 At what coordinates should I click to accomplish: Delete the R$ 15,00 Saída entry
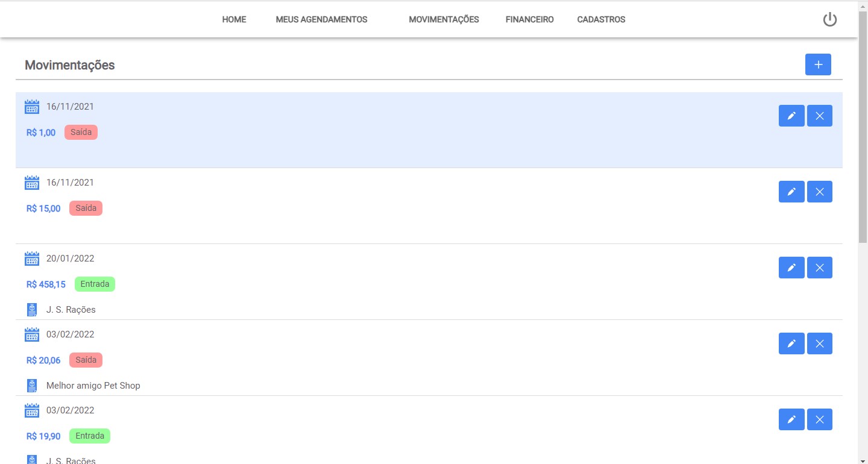point(819,192)
